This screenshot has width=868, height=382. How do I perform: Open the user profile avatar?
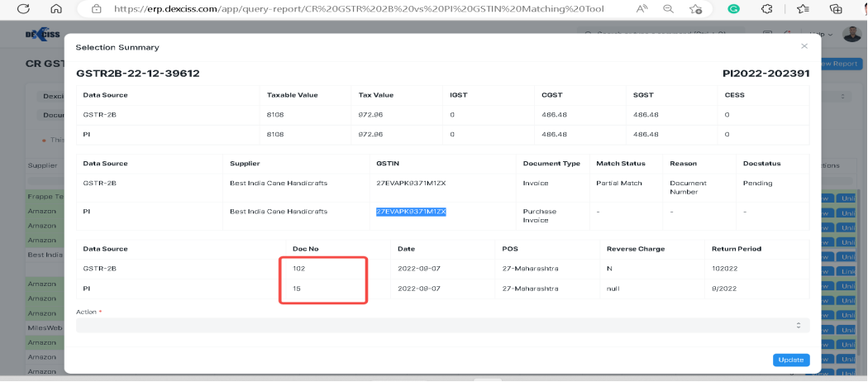coord(851,34)
